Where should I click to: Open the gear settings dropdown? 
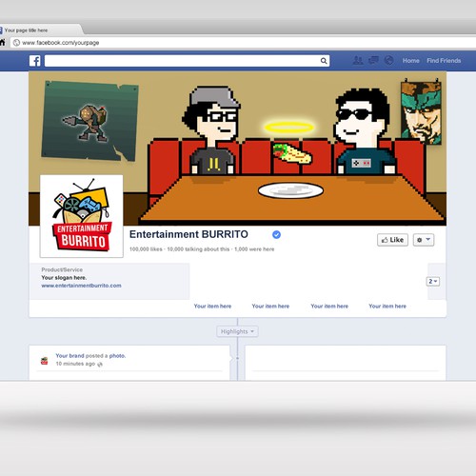coord(424,240)
